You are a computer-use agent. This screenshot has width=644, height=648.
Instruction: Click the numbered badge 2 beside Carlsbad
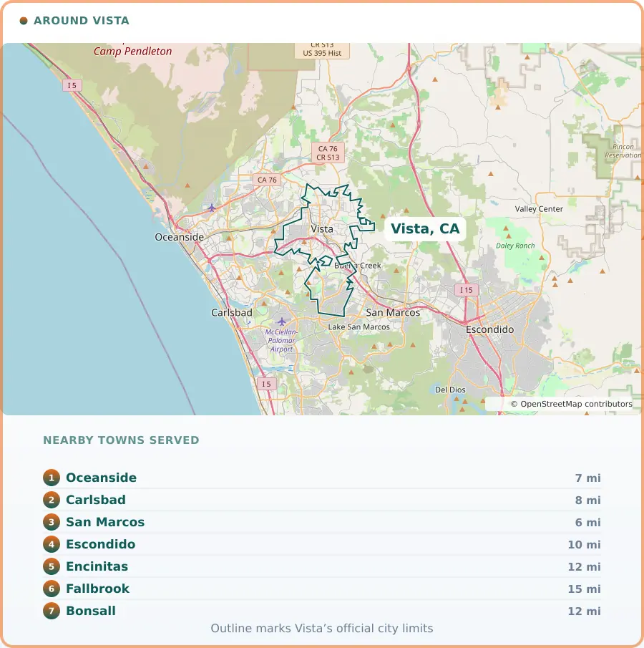click(52, 500)
